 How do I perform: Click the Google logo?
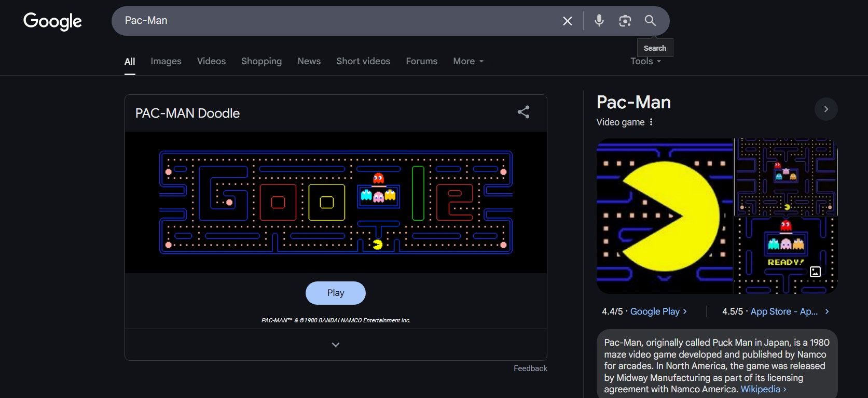pos(52,21)
